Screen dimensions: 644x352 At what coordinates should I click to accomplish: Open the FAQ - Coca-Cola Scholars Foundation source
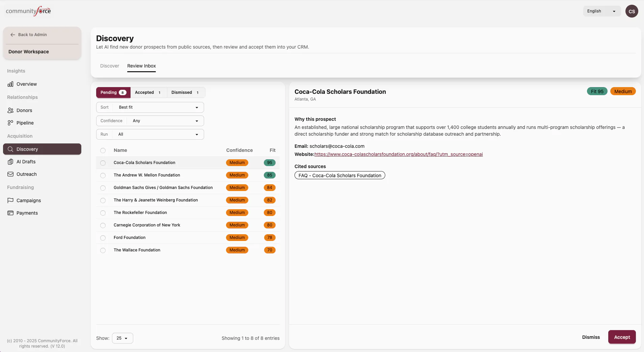pyautogui.click(x=340, y=175)
